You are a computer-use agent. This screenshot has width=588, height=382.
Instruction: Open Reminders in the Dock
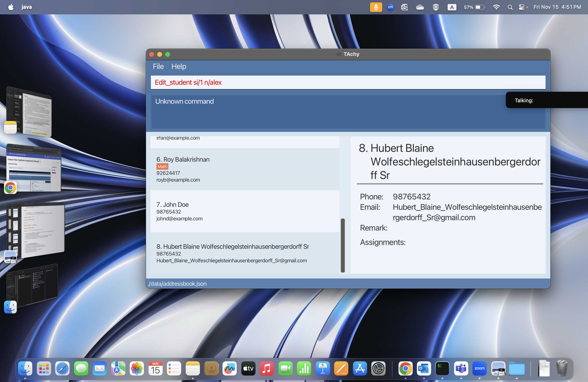pyautogui.click(x=174, y=368)
